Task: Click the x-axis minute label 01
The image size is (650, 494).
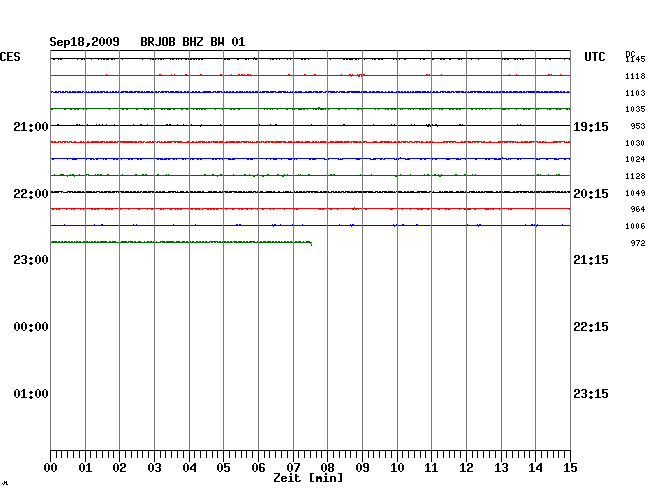Action: tap(85, 468)
